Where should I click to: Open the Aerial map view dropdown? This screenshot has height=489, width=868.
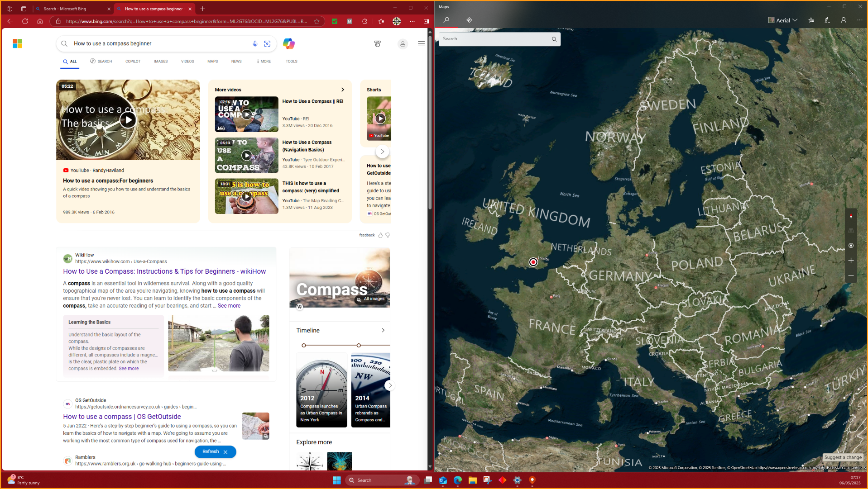pos(783,20)
